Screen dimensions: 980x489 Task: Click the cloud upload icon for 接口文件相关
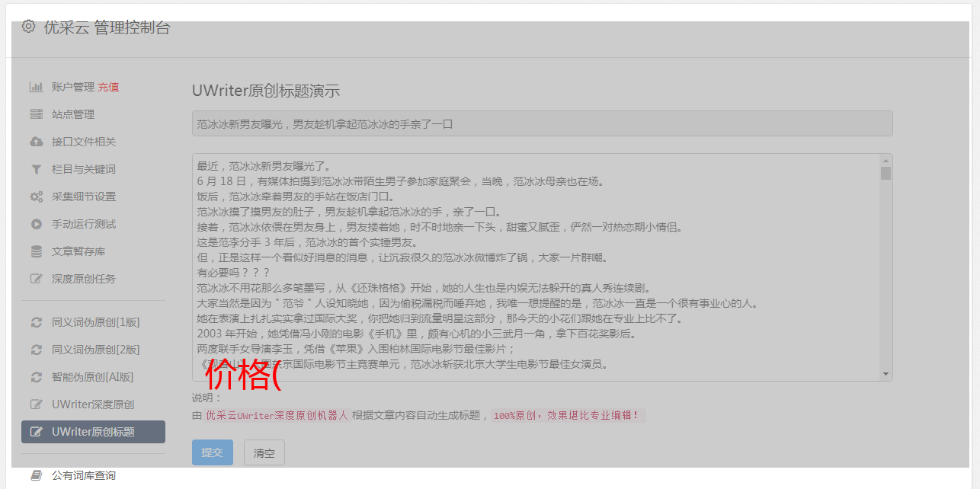(36, 142)
